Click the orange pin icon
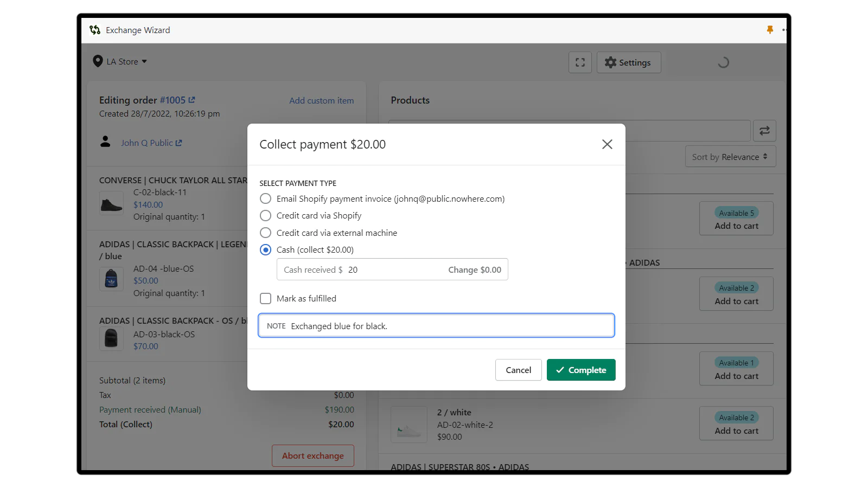Screen dimensions: 868x488 [769, 30]
